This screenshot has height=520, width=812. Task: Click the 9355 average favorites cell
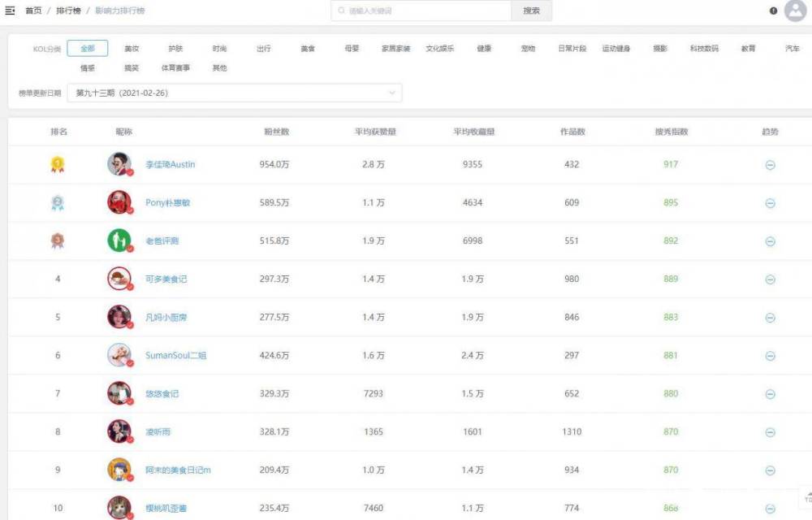tap(473, 164)
